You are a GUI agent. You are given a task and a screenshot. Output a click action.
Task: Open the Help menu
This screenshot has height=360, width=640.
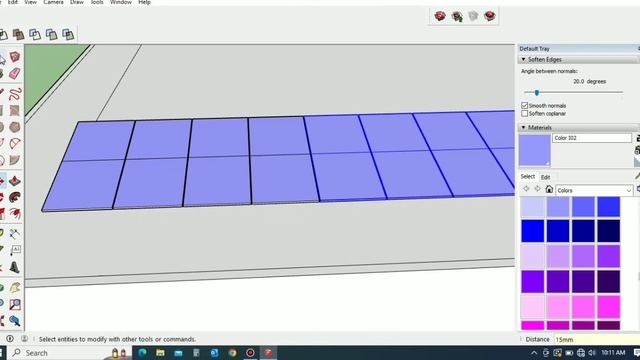tap(144, 2)
